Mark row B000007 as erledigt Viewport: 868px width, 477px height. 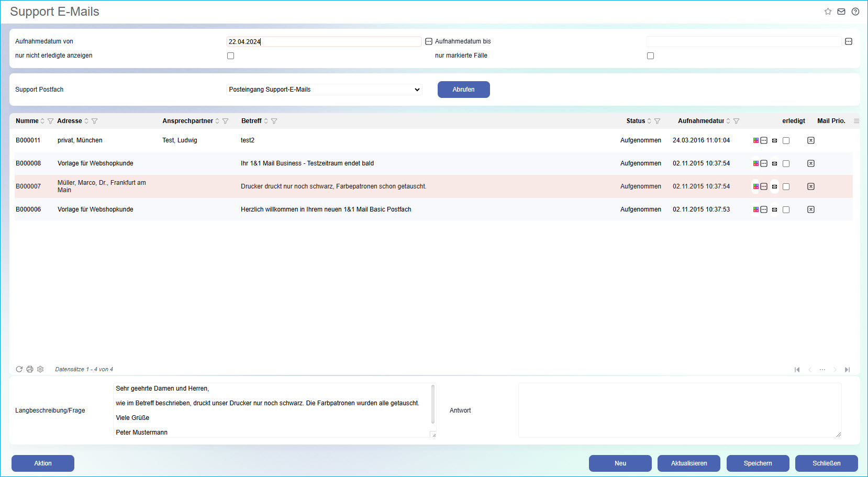pyautogui.click(x=786, y=187)
